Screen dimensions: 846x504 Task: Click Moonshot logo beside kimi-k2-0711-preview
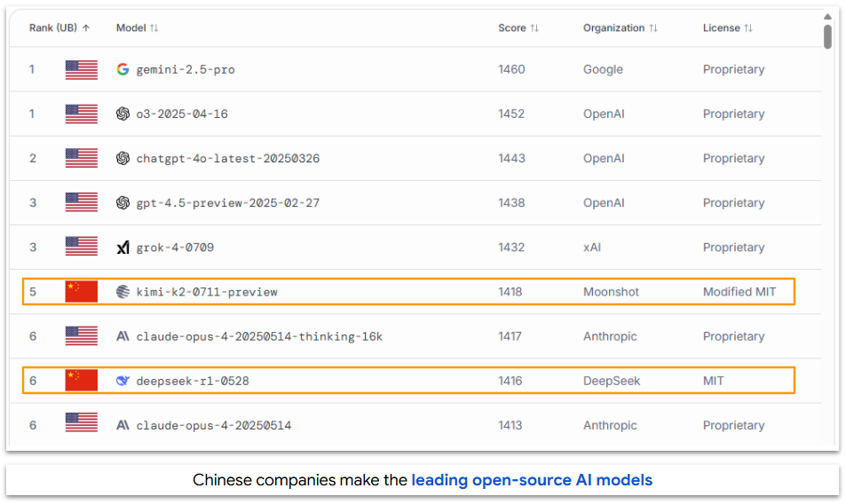123,292
